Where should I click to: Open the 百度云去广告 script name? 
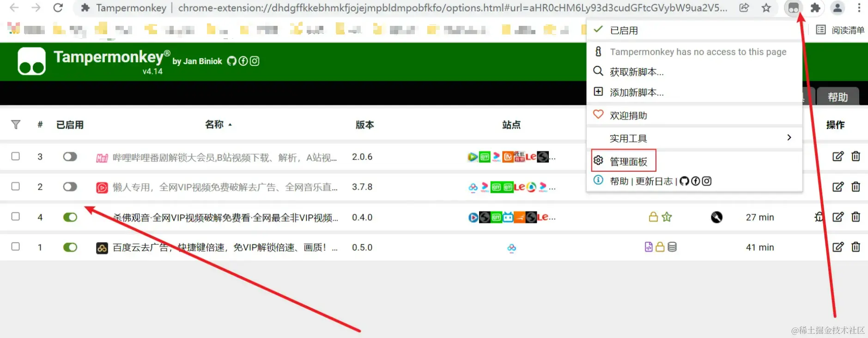225,247
